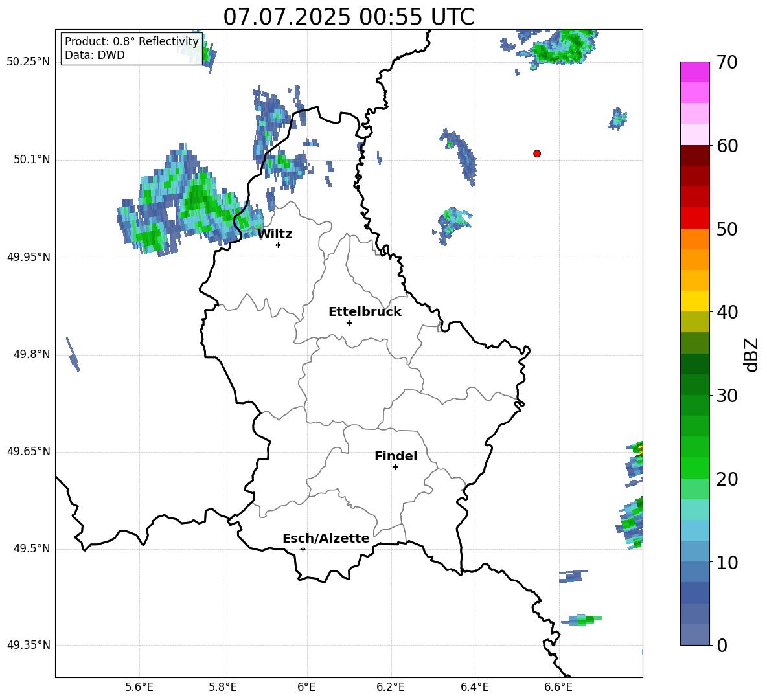Click the cross marker below Findel
Image resolution: width=767 pixels, height=700 pixels.
(x=395, y=468)
